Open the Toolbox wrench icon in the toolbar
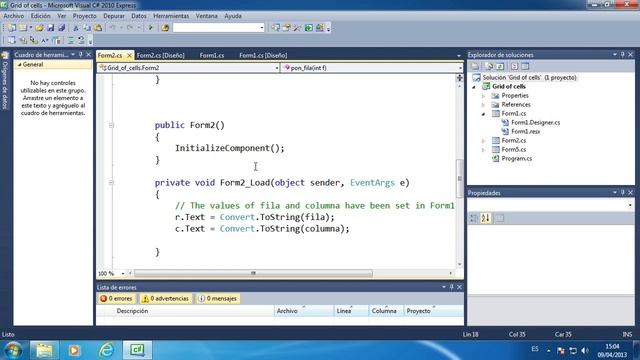 [x=298, y=28]
